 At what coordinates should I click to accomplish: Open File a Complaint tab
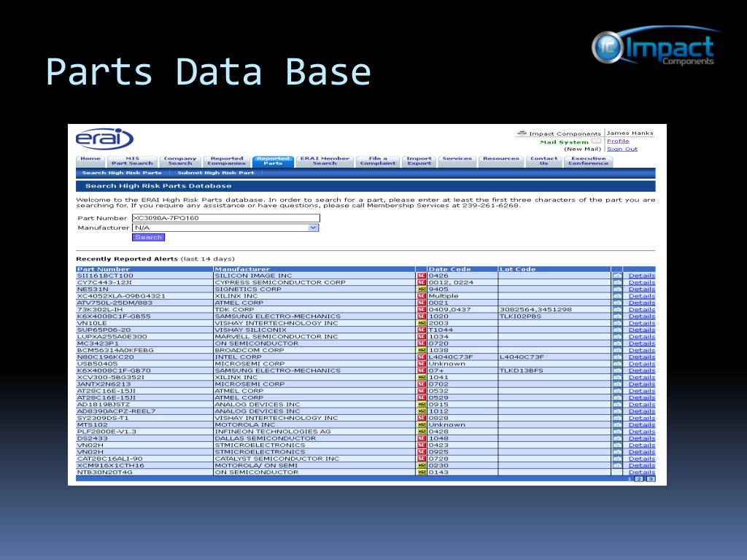tap(378, 161)
